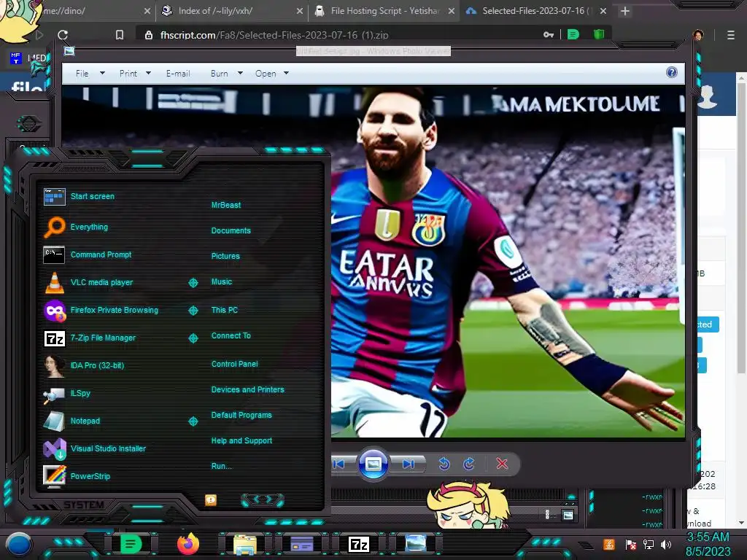Viewport: 747px width, 560px height.
Task: Click start menu power arrows button
Action: click(x=263, y=500)
